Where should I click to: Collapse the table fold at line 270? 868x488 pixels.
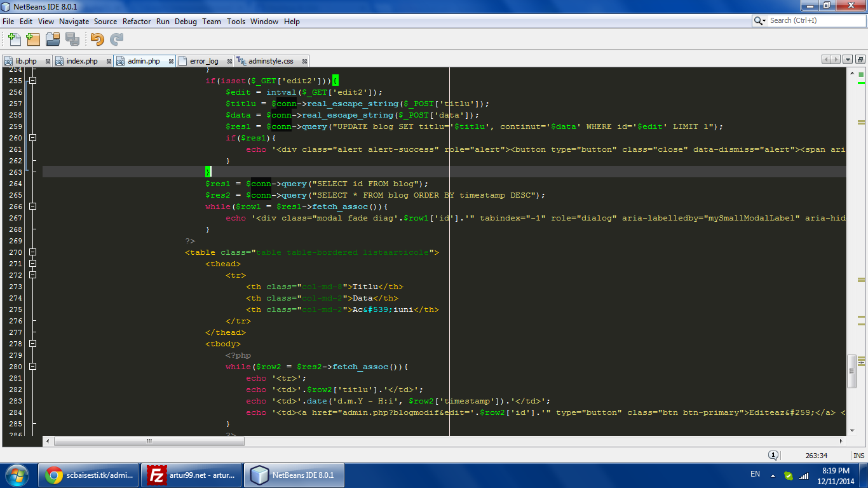32,252
